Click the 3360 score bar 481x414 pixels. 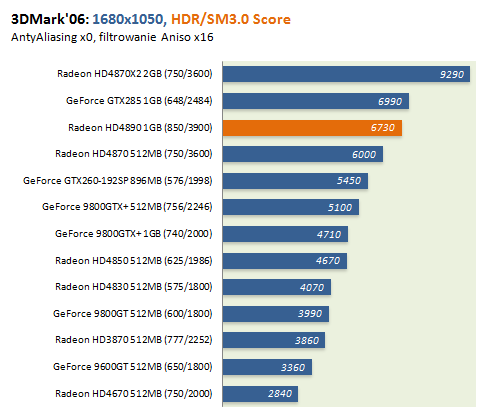267,367
